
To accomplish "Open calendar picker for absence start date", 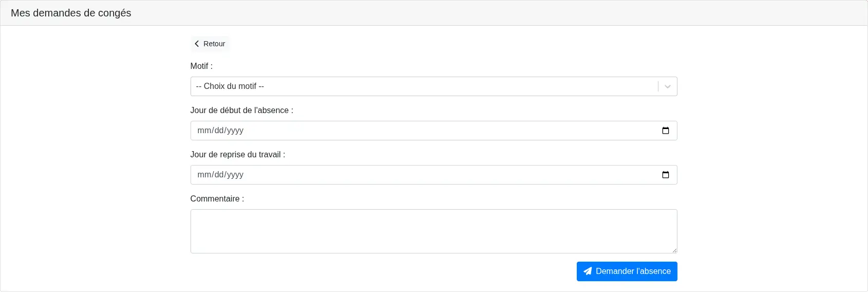I will [x=665, y=131].
